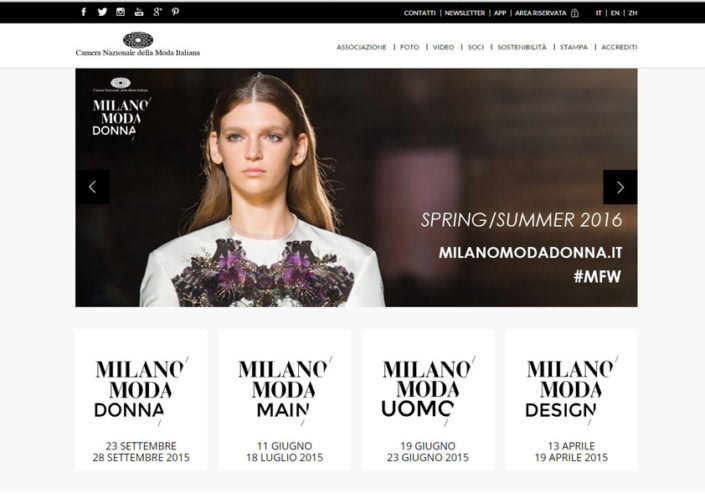Open the Associazione menu
705x498 pixels.
tap(361, 47)
